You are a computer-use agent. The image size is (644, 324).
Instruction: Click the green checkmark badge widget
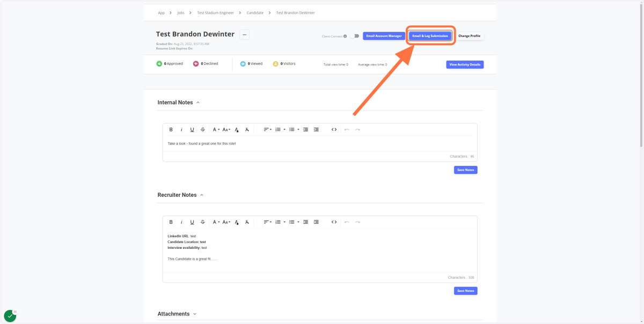[x=10, y=316]
